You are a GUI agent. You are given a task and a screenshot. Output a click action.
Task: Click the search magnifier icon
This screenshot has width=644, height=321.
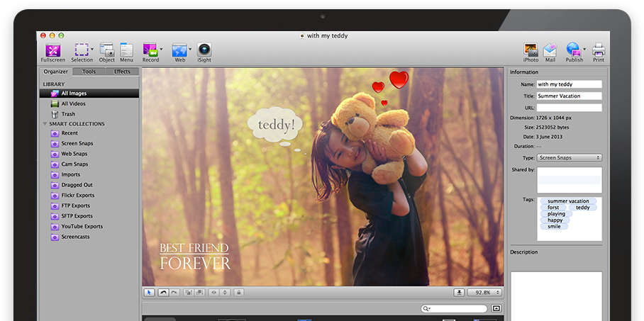coord(426,309)
